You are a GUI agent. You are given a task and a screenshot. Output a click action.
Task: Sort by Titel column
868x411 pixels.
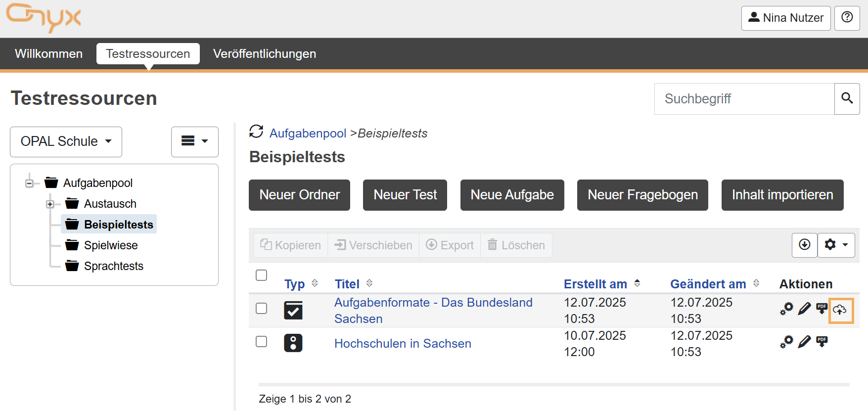pos(354,284)
